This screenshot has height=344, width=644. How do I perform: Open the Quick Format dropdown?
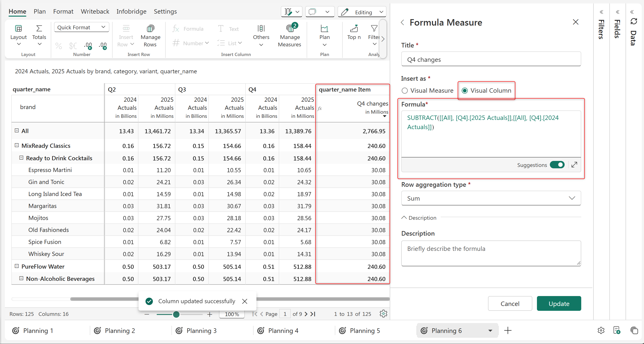pos(81,27)
